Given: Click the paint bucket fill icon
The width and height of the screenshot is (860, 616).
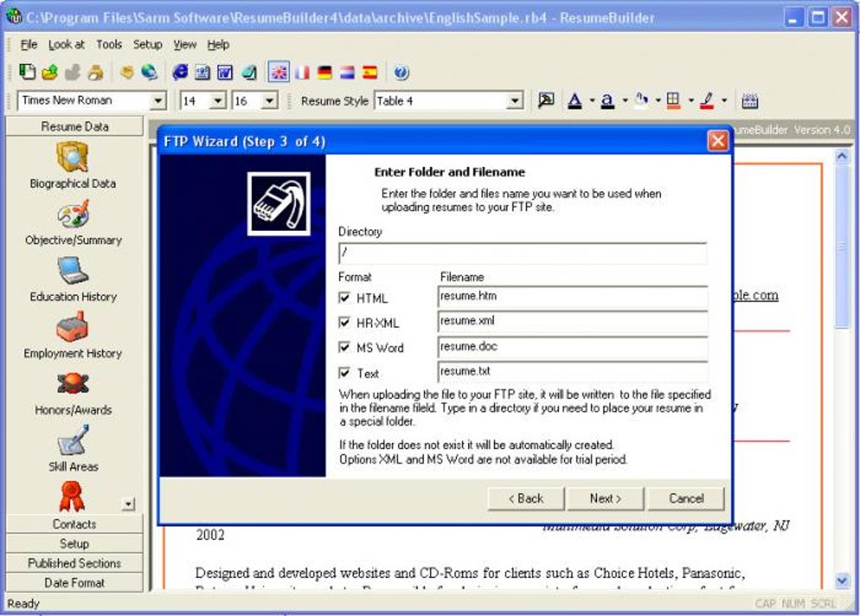Looking at the screenshot, I should [x=641, y=101].
